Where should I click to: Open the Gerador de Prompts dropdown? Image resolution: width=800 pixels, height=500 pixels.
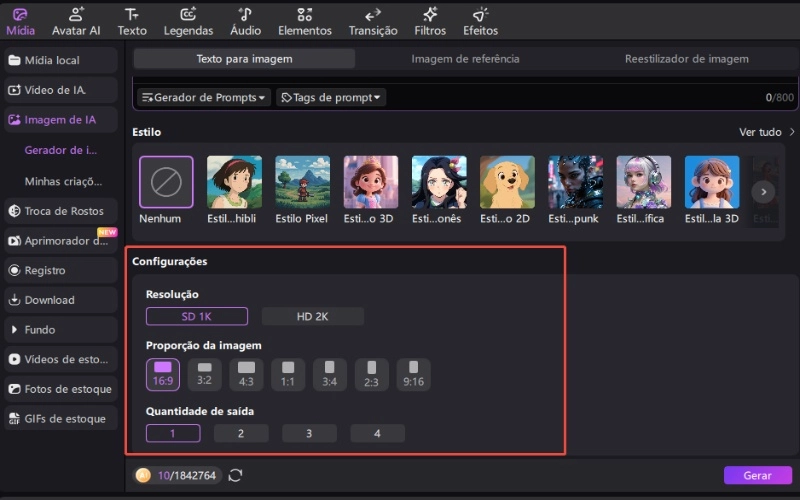click(204, 97)
